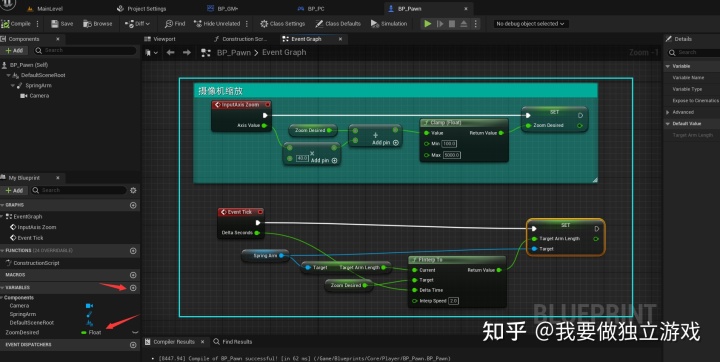Open the Diff dropdown
The height and width of the screenshot is (362, 720).
click(137, 23)
